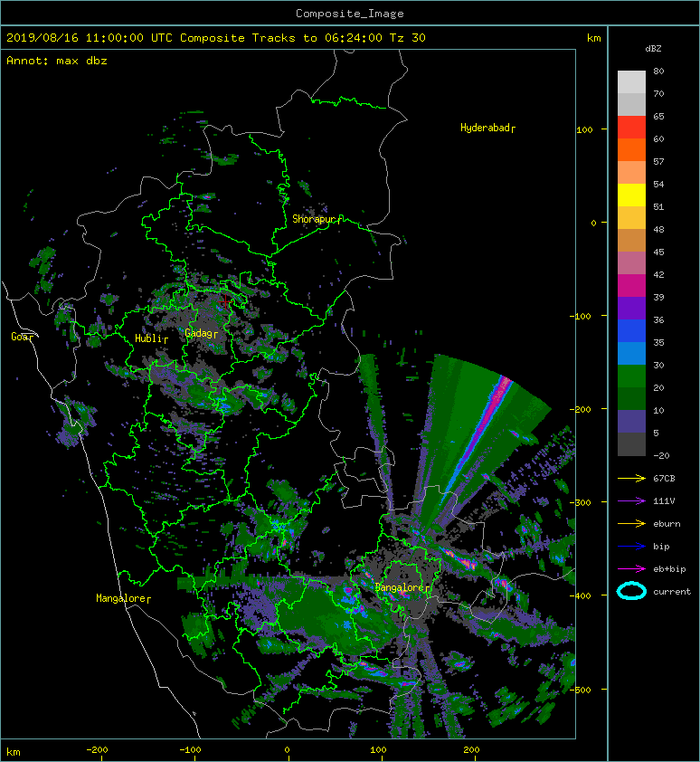700x762 pixels.
Task: Pick the light orange swatch above yellow
Action: coord(631,173)
